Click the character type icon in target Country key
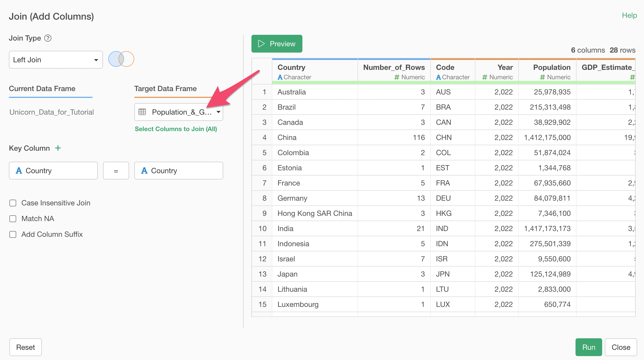Viewport: 644px width, 360px height. click(x=144, y=171)
